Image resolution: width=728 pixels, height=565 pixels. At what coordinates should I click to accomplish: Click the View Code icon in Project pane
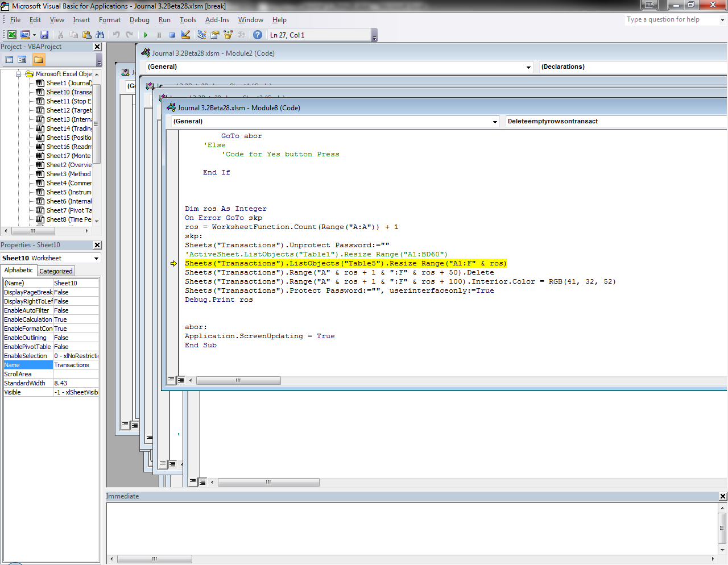pos(9,60)
